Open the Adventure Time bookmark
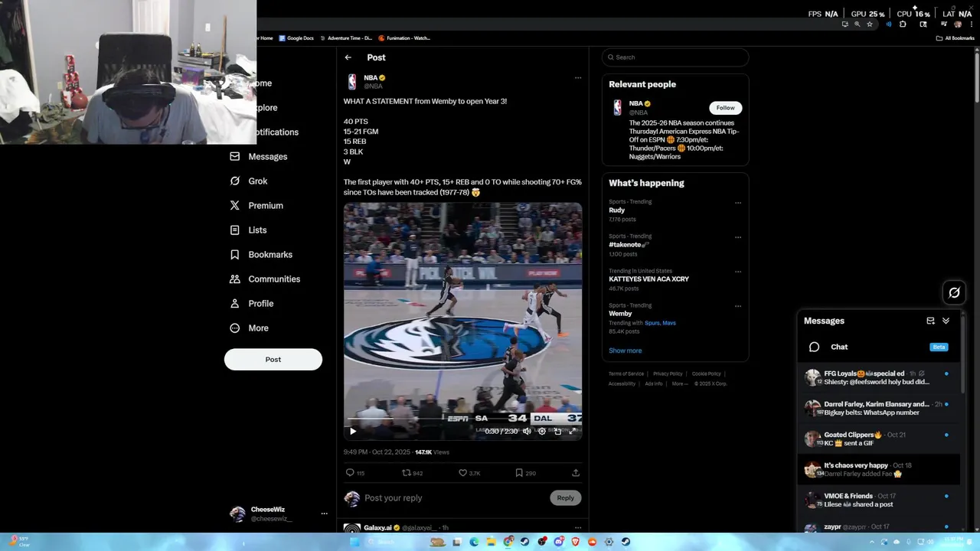Screen dimensions: 980x551 click(346, 38)
